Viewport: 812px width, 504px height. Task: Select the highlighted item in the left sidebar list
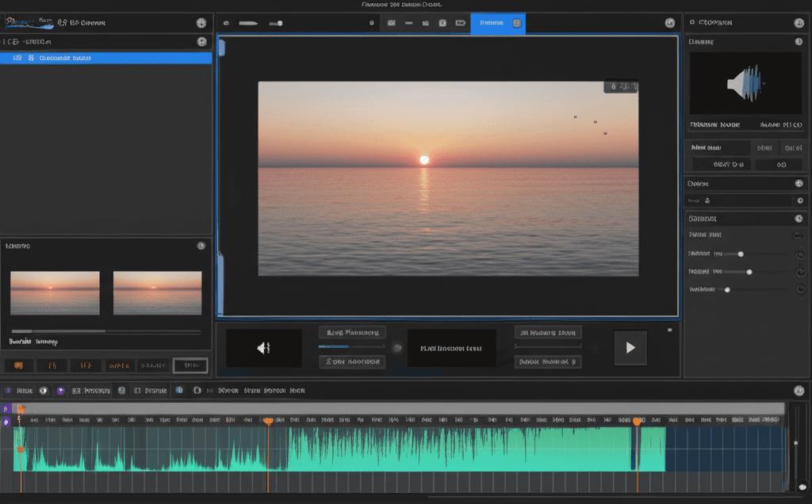(106, 57)
